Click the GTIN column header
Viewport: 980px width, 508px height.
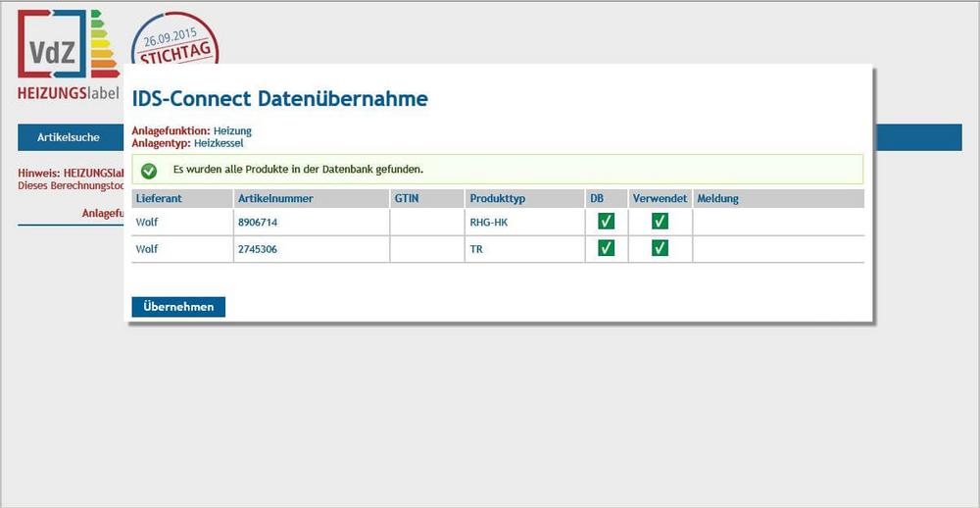407,198
